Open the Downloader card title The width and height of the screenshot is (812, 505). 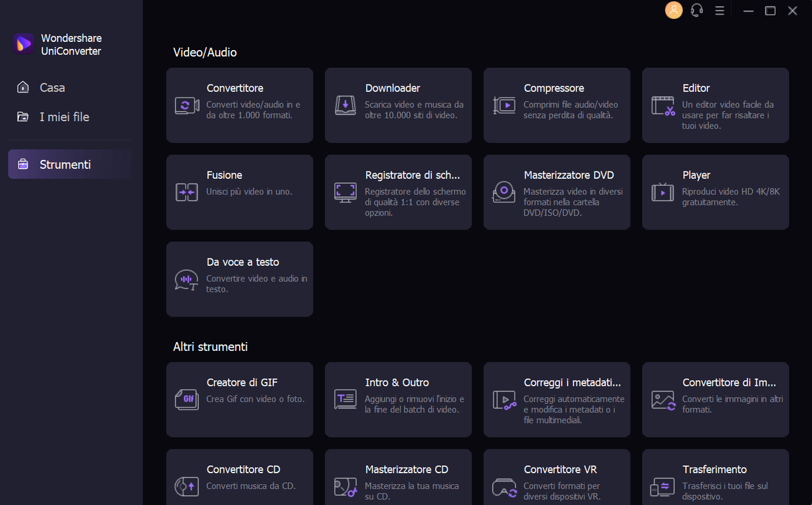[393, 88]
